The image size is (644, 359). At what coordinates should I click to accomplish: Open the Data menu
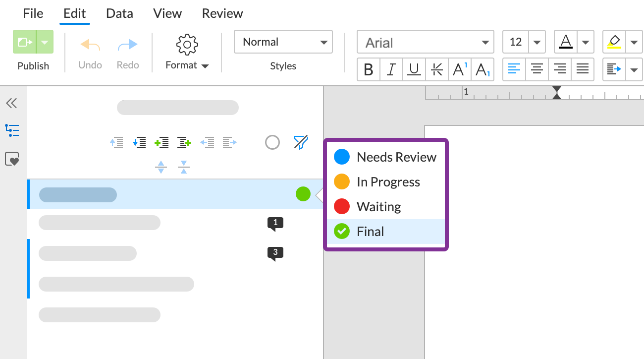click(119, 13)
